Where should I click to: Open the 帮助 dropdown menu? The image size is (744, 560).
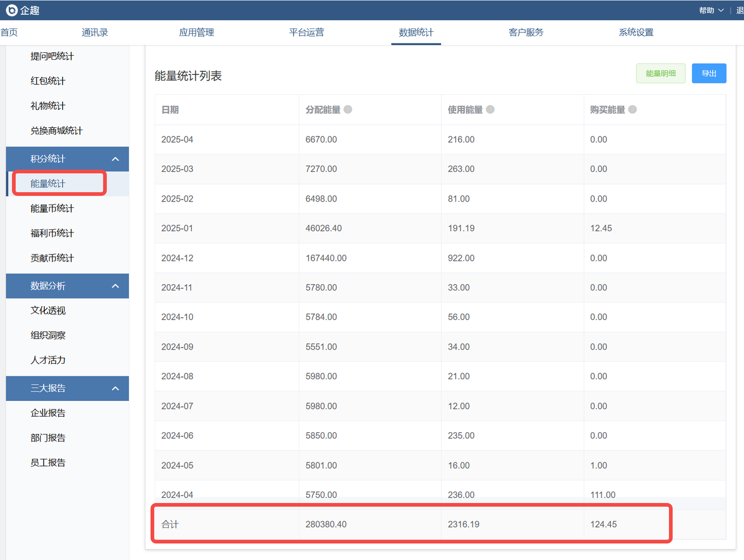pos(711,10)
